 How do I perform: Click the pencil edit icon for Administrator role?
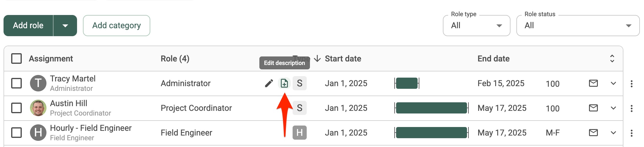pyautogui.click(x=269, y=83)
